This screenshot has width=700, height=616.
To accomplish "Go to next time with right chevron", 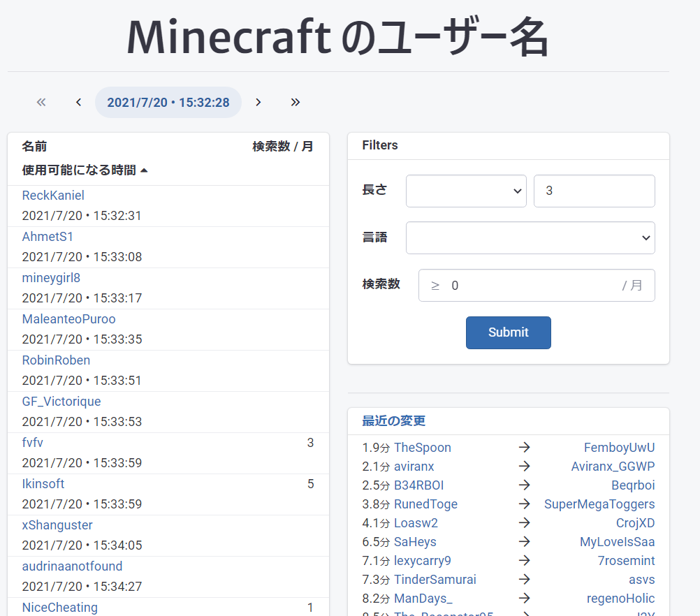I will pyautogui.click(x=258, y=102).
